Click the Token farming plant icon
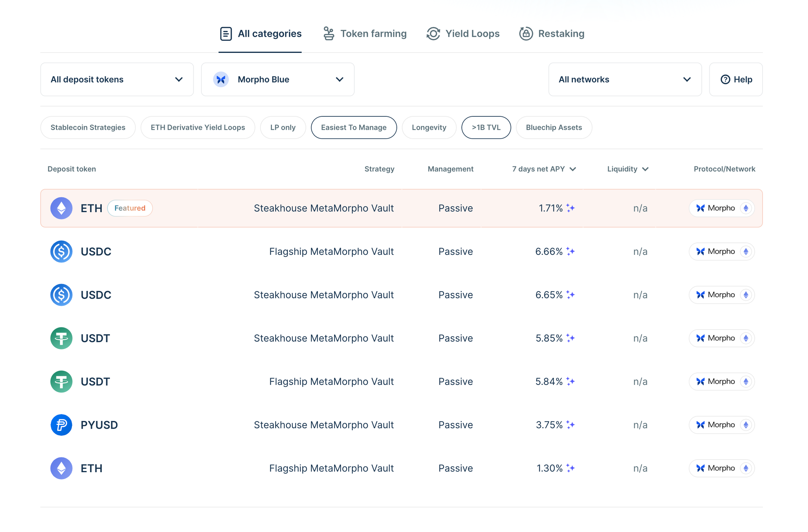 pyautogui.click(x=329, y=34)
